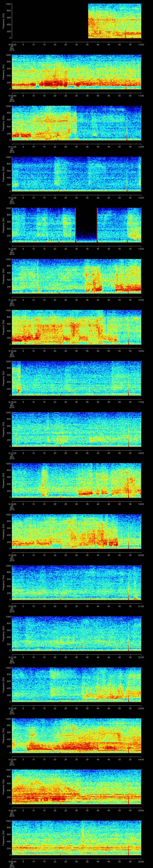Screen dimensions: 153x868
Task: Click the '10:00' end time label
Action: tap(141, 44)
